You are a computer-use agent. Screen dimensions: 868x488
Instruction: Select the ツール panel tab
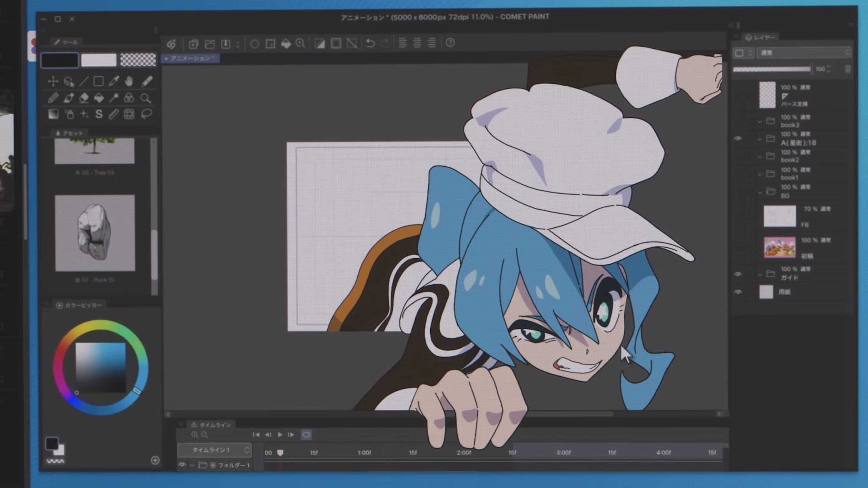click(66, 42)
